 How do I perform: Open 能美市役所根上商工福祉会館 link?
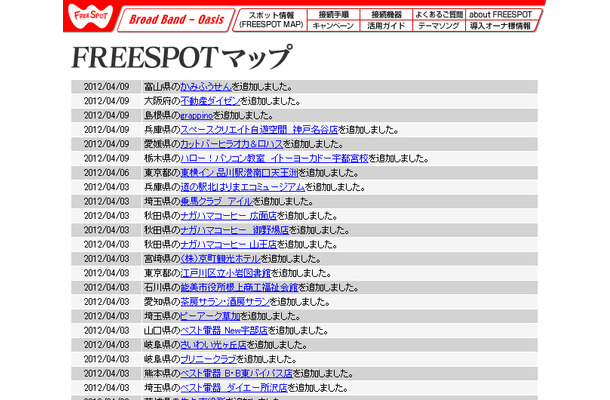[x=239, y=288]
